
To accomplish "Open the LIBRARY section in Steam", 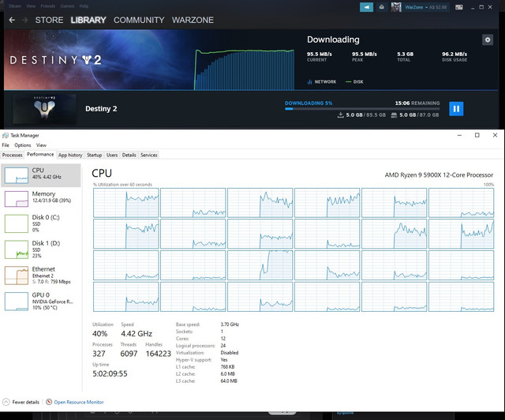I will (88, 20).
